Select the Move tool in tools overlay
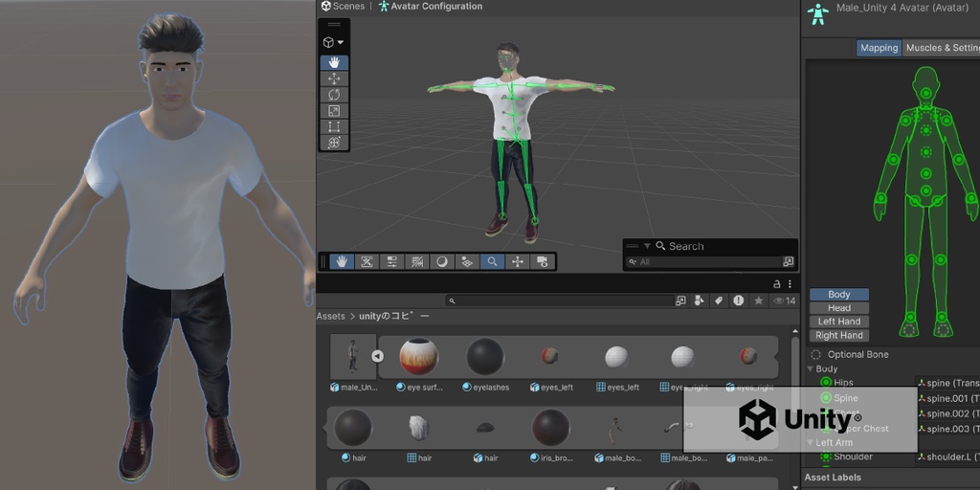The width and height of the screenshot is (980, 490). [334, 78]
